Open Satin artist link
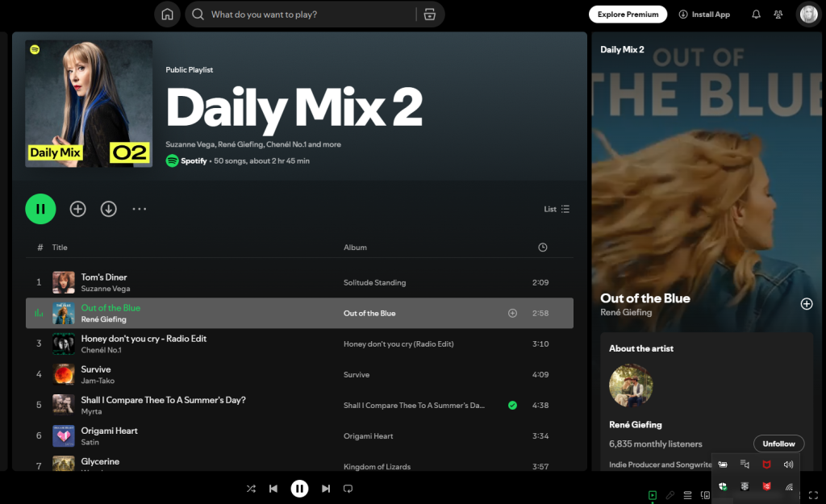This screenshot has height=504, width=826. click(90, 443)
